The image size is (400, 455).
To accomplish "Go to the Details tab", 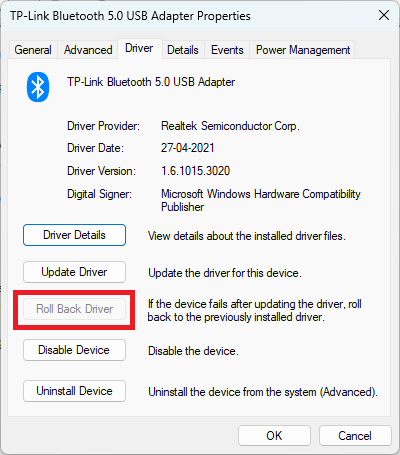I will pyautogui.click(x=183, y=50).
